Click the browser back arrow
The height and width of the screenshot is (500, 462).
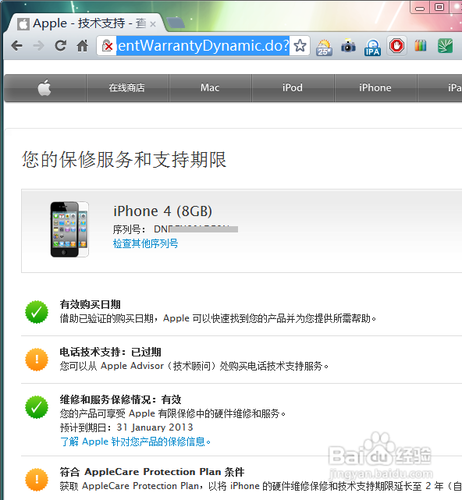pos(17,46)
